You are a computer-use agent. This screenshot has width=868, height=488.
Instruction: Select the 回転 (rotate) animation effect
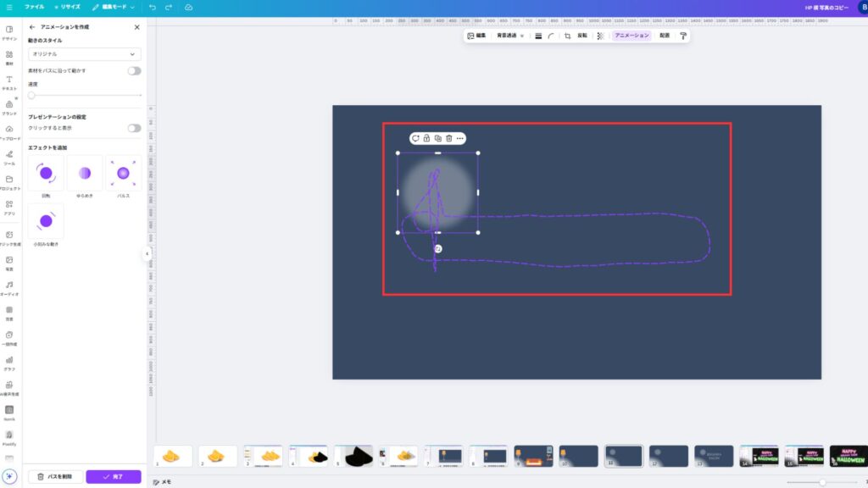coord(46,174)
